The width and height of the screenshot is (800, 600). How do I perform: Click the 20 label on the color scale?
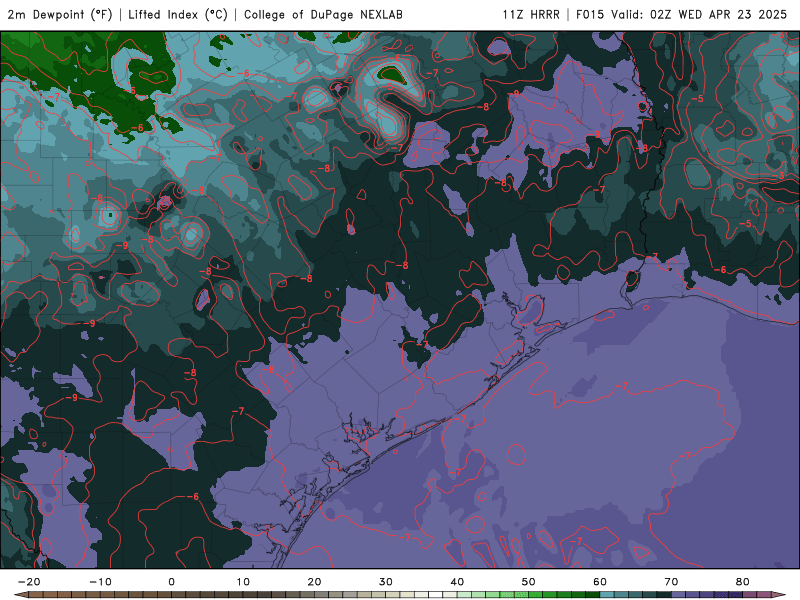(x=314, y=582)
